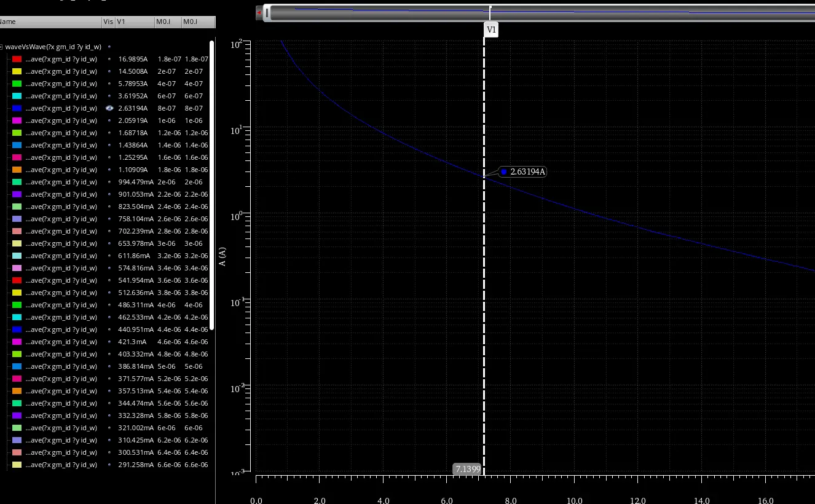Click the 291.258mA value cell
The image size is (815, 504).
tap(136, 465)
